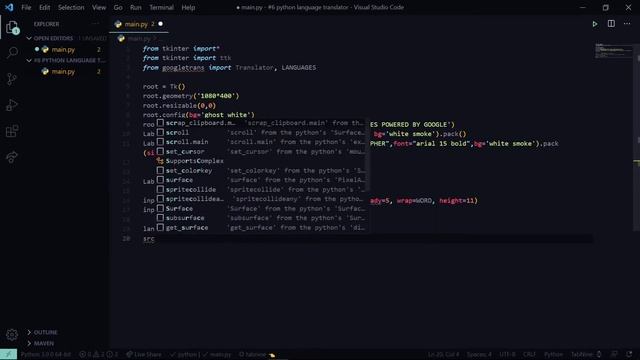Click Python interpreter version in status bar

pos(46,354)
